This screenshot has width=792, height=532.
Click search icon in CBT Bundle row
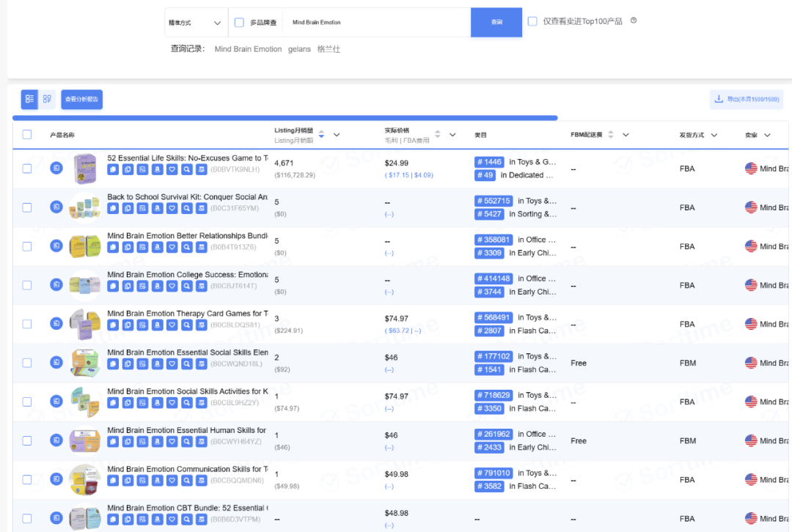pyautogui.click(x=186, y=520)
